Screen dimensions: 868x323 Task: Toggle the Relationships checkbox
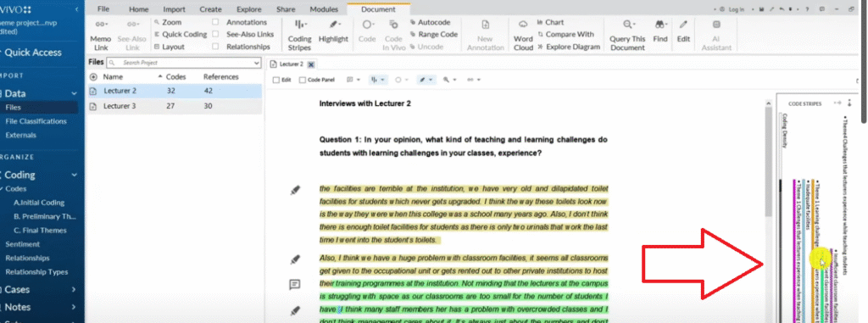215,47
